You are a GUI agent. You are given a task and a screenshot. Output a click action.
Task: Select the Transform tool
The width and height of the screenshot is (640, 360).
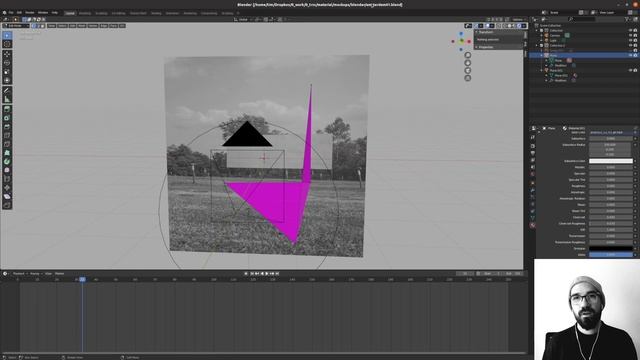pyautogui.click(x=7, y=80)
